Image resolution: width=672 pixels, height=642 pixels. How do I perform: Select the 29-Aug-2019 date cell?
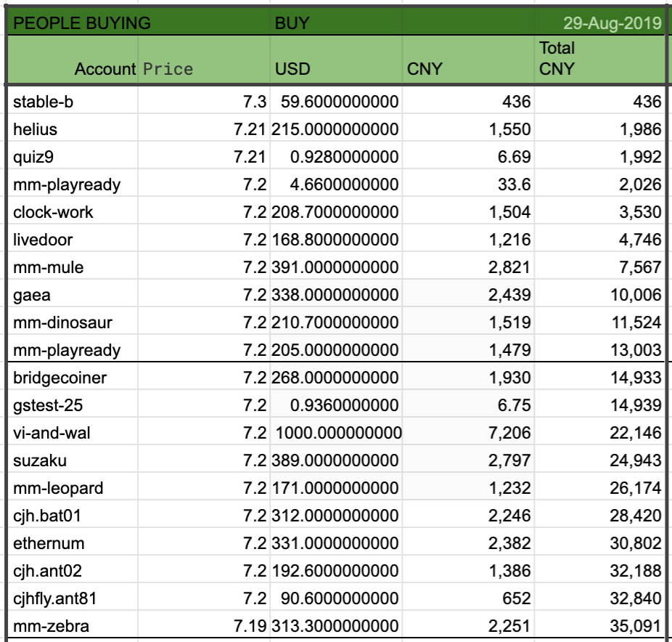(600, 23)
